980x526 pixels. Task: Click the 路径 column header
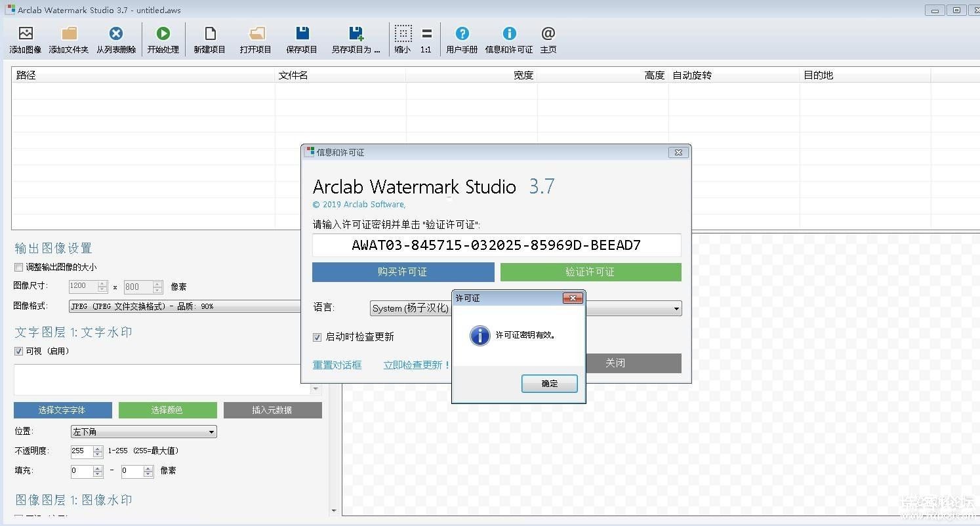point(143,75)
